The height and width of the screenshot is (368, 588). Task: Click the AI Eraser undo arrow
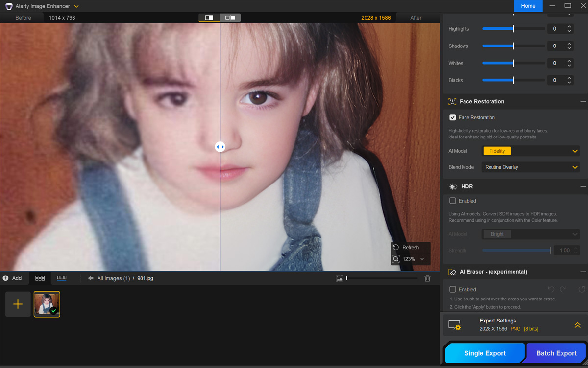tap(551, 289)
